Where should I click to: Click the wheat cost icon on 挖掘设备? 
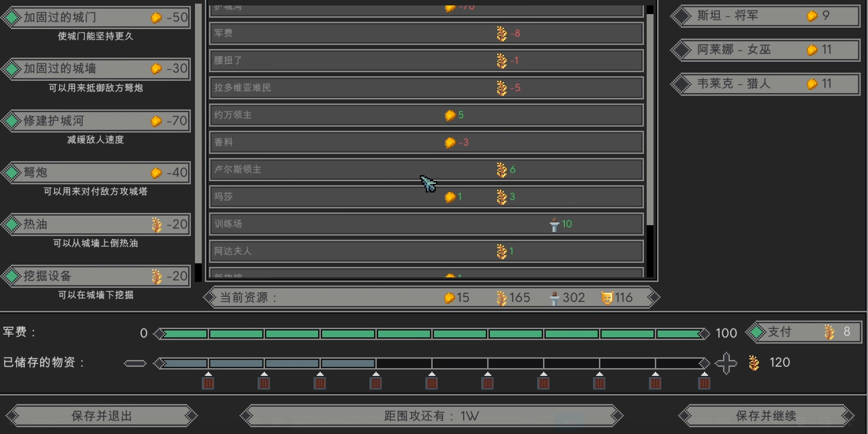[x=157, y=276]
